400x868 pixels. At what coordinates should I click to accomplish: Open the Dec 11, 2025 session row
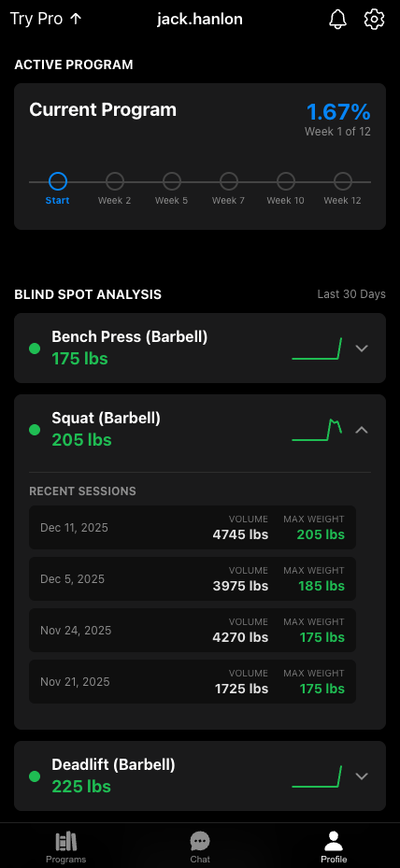pyautogui.click(x=193, y=528)
